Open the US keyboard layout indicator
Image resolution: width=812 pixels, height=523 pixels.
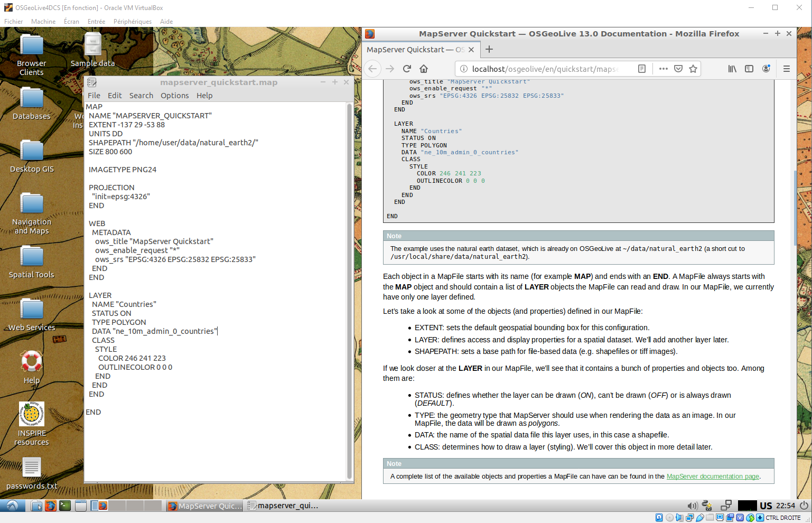point(766,506)
